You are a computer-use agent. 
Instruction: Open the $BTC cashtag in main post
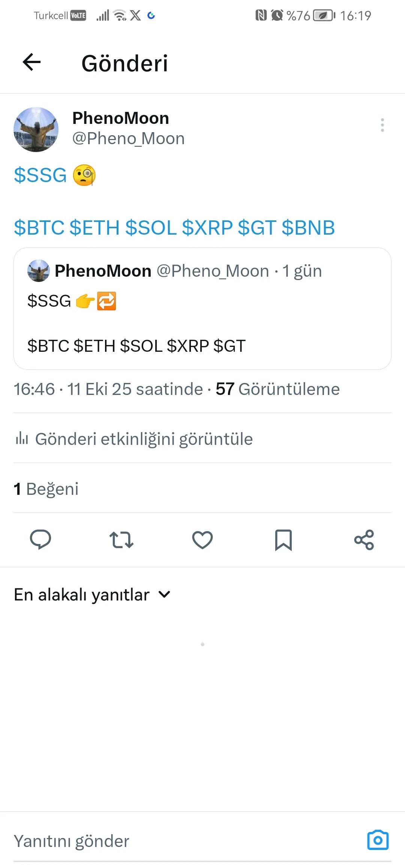[x=39, y=228]
